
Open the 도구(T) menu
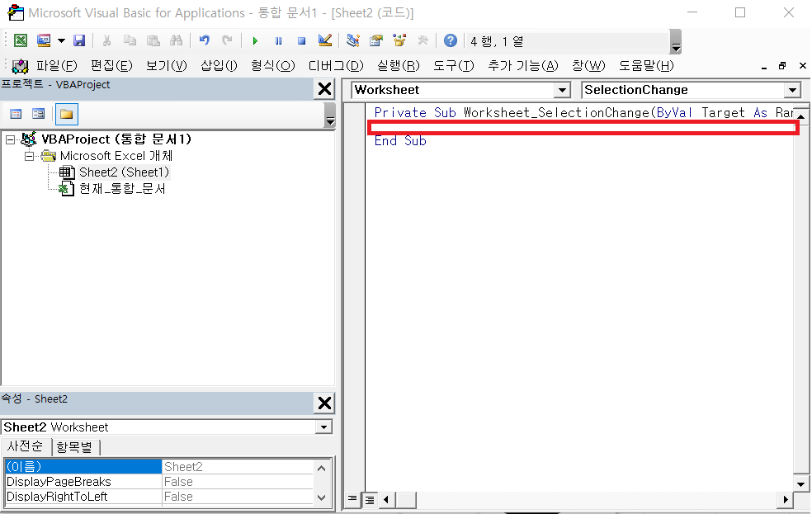pyautogui.click(x=454, y=66)
